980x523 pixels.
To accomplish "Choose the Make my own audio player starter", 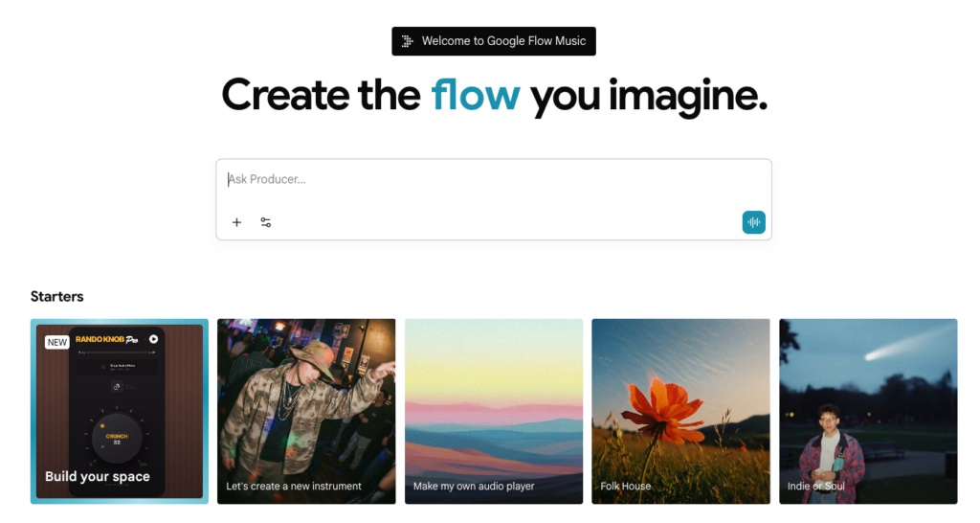I will (x=494, y=411).
